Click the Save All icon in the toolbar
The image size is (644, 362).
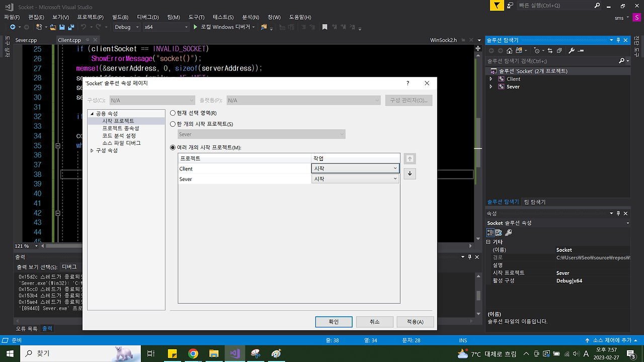coord(71,27)
